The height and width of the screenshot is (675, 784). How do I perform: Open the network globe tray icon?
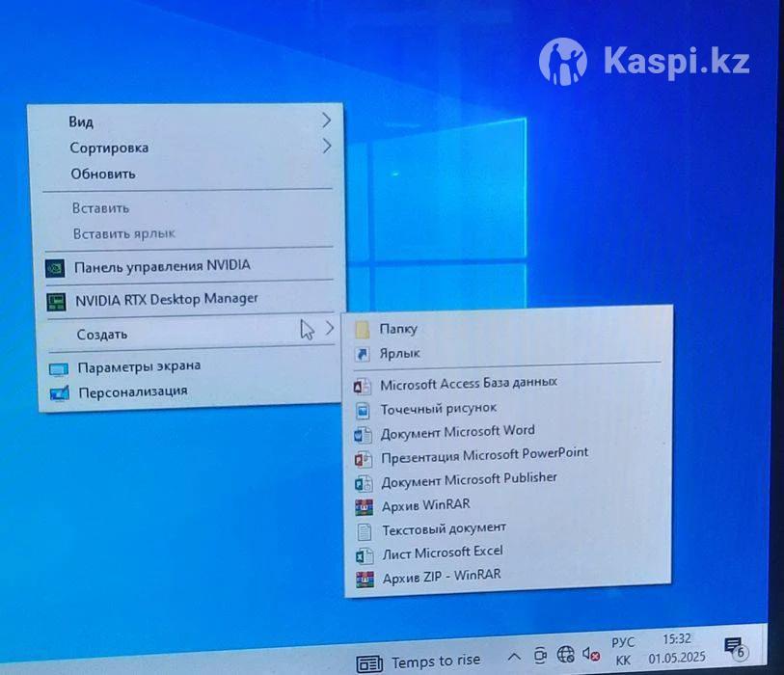pos(565,654)
